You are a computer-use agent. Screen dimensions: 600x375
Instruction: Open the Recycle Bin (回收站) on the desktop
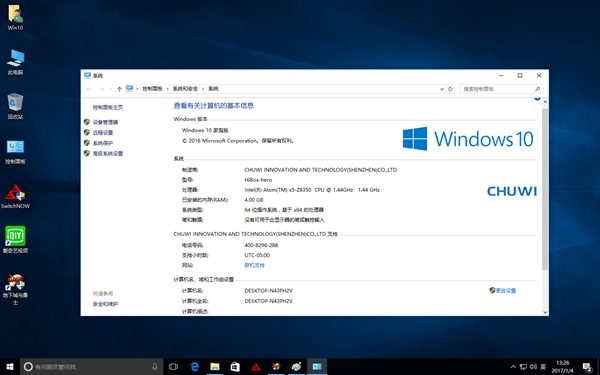pyautogui.click(x=15, y=106)
